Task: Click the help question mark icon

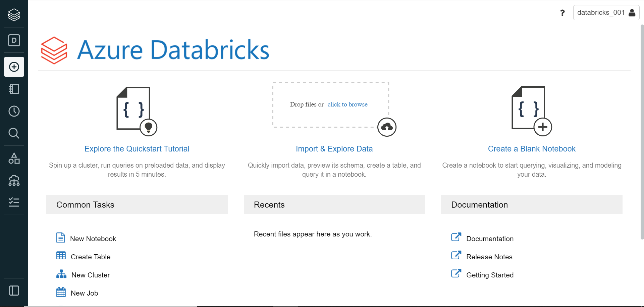Action: point(562,13)
